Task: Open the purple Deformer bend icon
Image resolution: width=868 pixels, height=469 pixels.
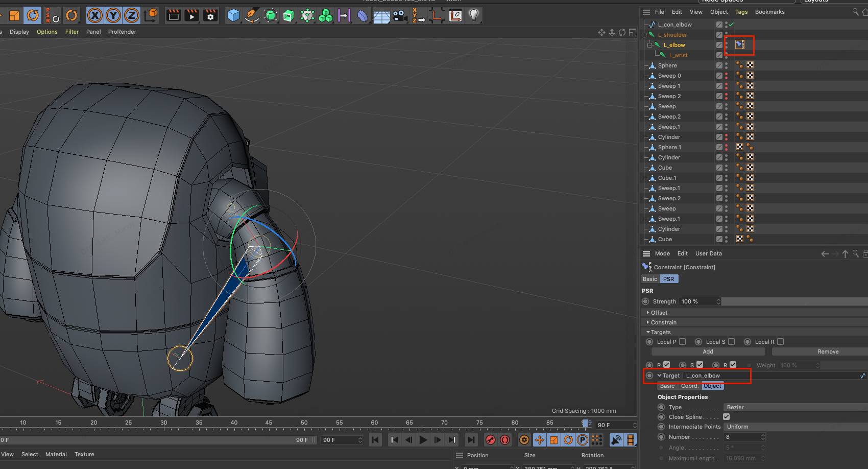Action: point(363,16)
